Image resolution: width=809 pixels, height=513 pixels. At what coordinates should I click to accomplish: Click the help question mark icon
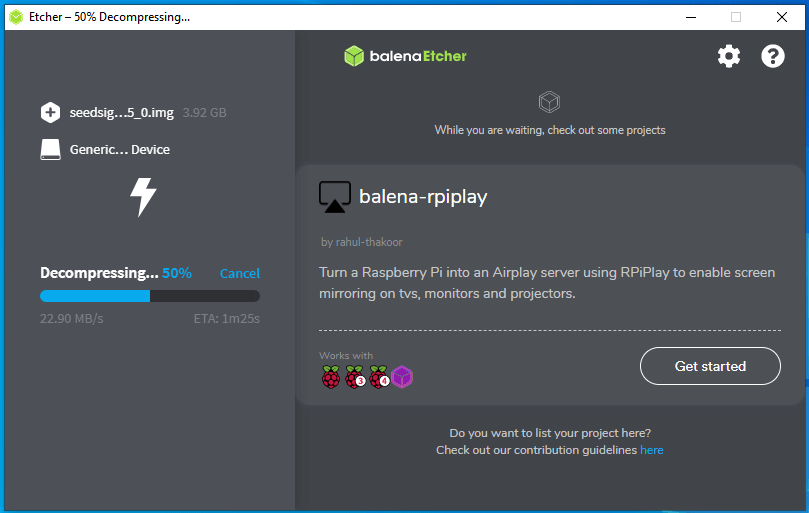pyautogui.click(x=773, y=56)
